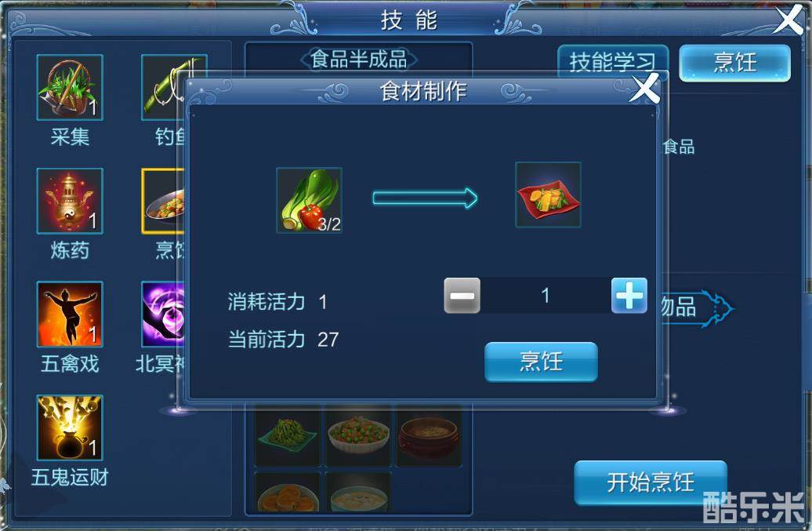Click the resulting dish icon on red cloth
This screenshot has height=531, width=812.
point(548,195)
